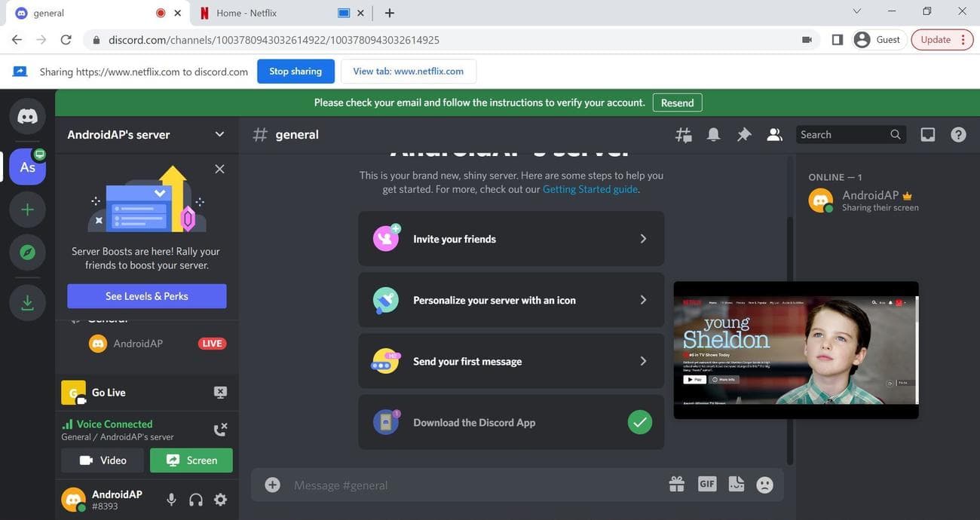This screenshot has height=520, width=980.
Task: Open the gift icon in message bar
Action: pos(677,484)
